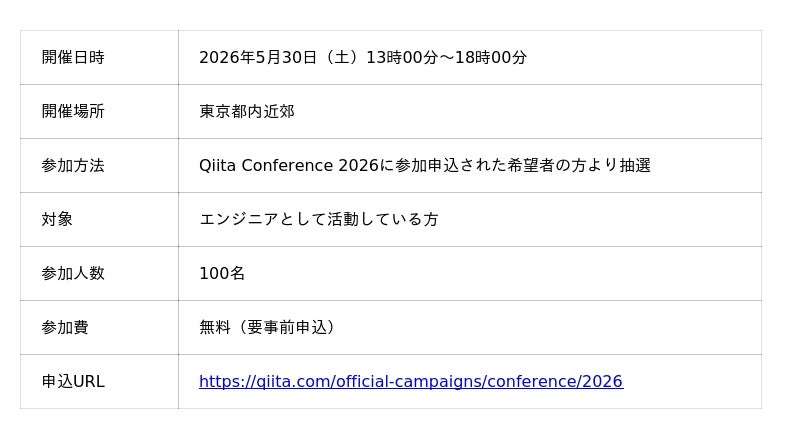Click the 参加費 row label
Viewport: 800px width, 439px height.
pyautogui.click(x=65, y=327)
